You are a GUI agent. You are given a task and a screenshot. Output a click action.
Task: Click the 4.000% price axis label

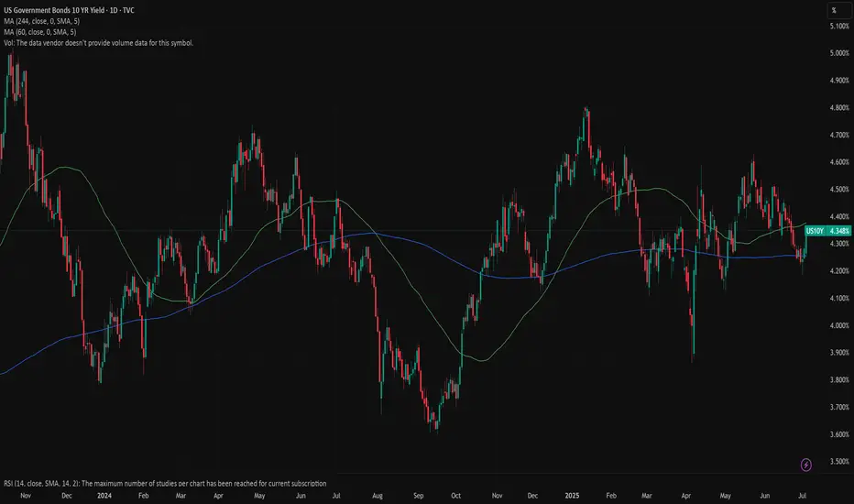(x=839, y=326)
